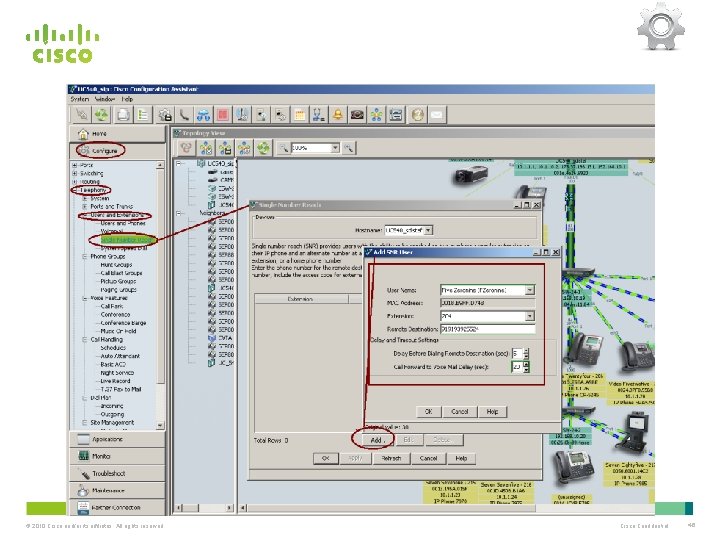Open the Applications section in left panel

118,439
